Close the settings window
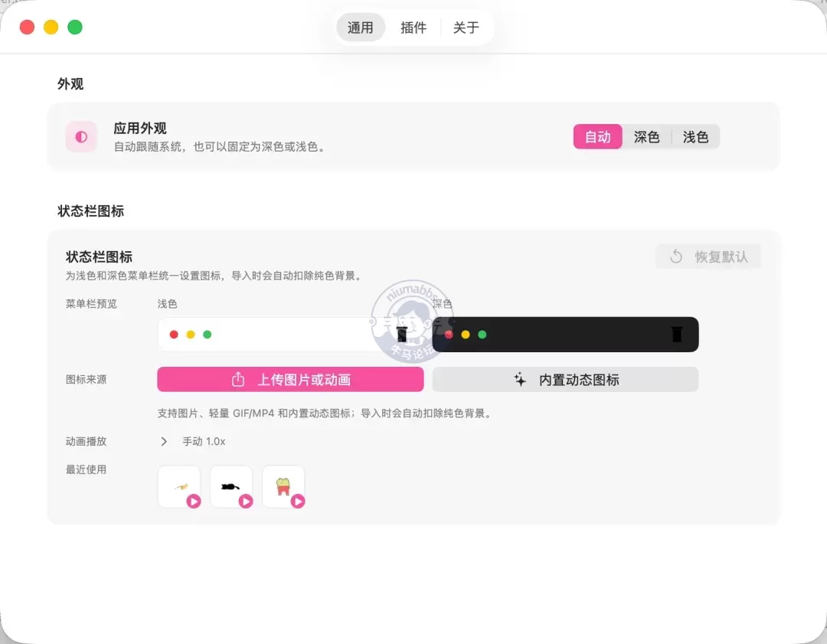The width and height of the screenshot is (827, 644). (27, 27)
